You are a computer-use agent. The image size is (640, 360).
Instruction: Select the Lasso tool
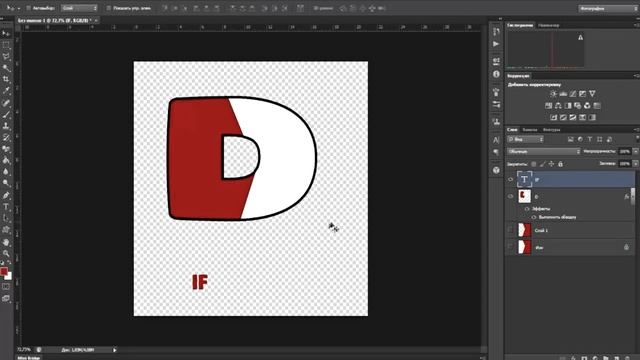[6, 56]
